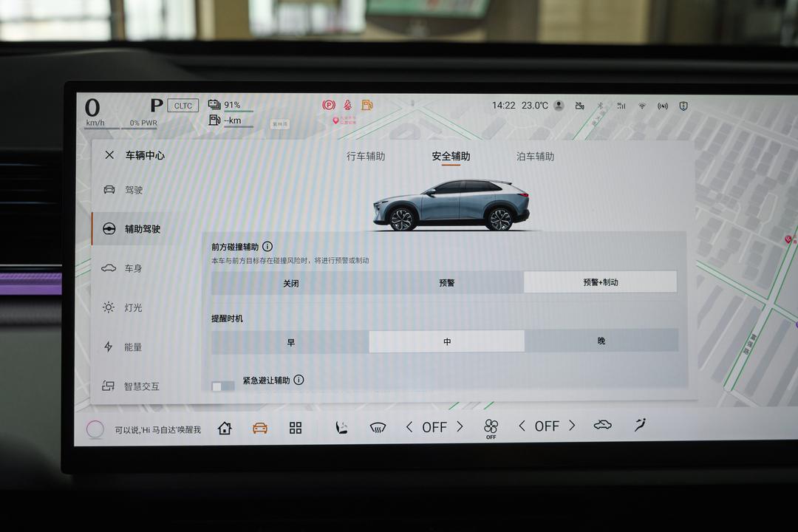
Task: Open the 车身 settings section
Action: 122,268
